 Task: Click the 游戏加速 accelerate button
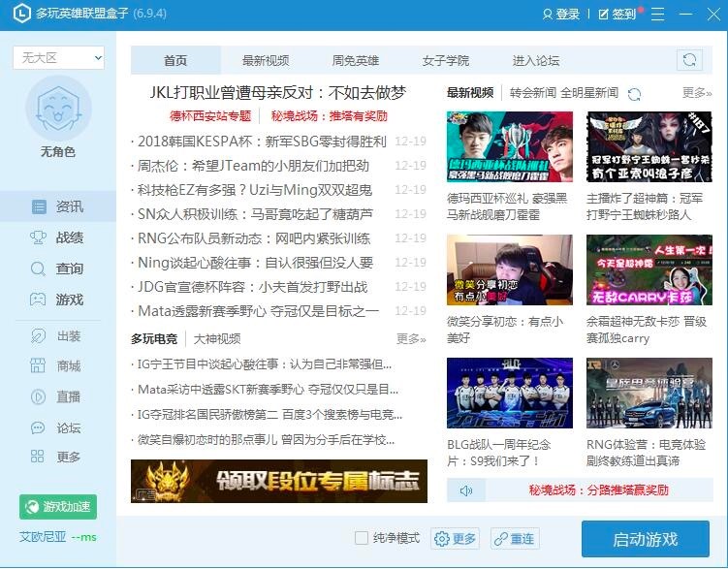(58, 507)
